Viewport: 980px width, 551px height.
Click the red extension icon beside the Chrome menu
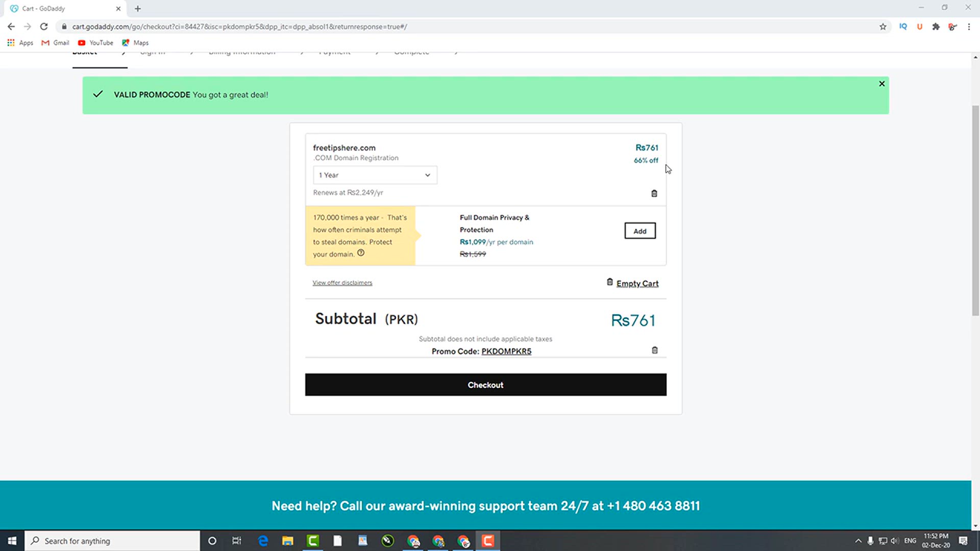952,27
